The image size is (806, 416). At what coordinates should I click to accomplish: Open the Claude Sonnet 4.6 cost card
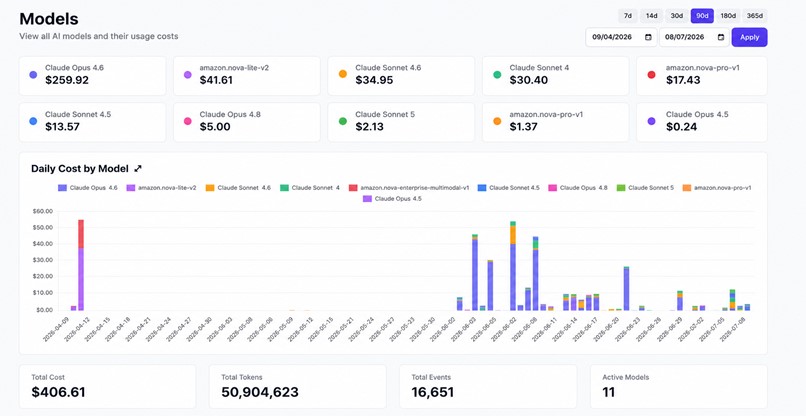(x=401, y=76)
